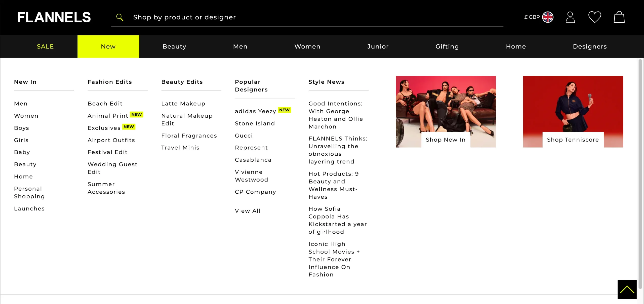
Task: Open the £ GBP currency selector
Action: [x=539, y=17]
